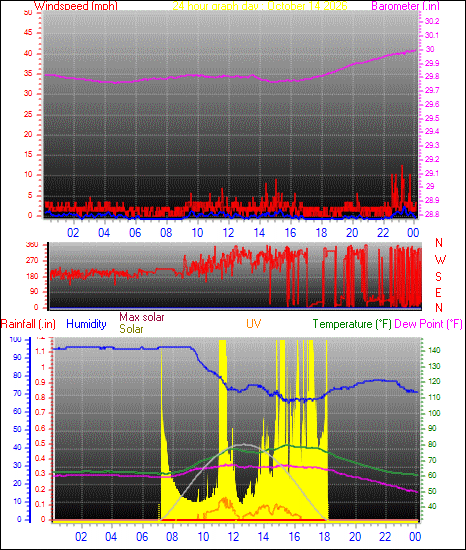This screenshot has height=550, width=466.
Task: Click hour 00 on the bottom graph time axis
Action: (x=415, y=537)
